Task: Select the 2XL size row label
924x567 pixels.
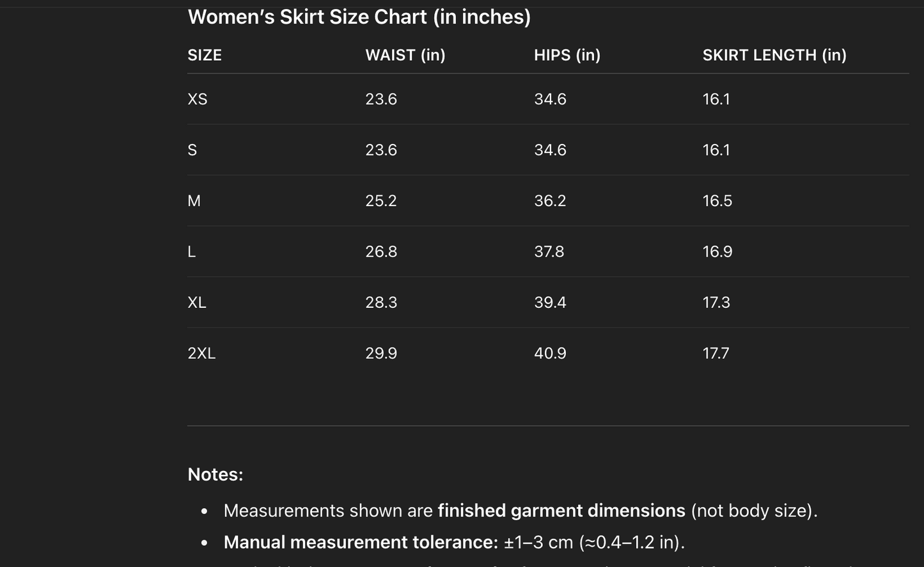Action: 201,353
